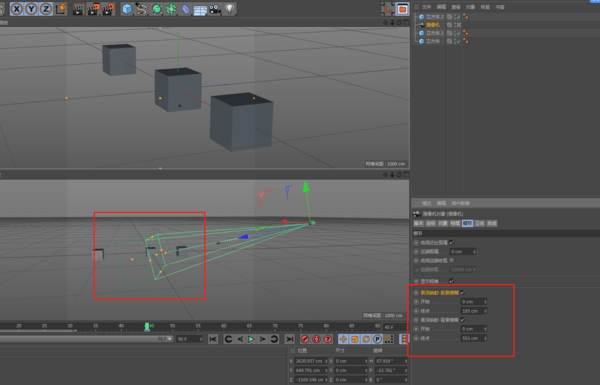Open the purple deformer objects icon
The width and height of the screenshot is (600, 385).
186,9
